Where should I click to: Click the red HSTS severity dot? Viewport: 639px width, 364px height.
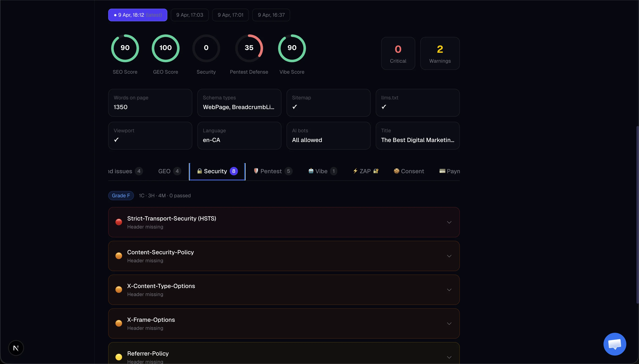pos(119,222)
